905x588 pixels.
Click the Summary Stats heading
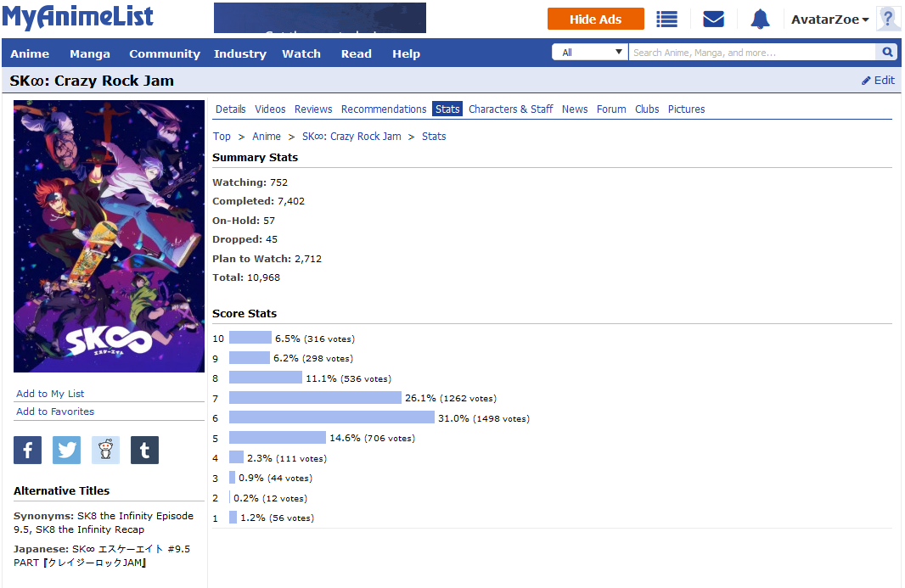click(x=255, y=158)
